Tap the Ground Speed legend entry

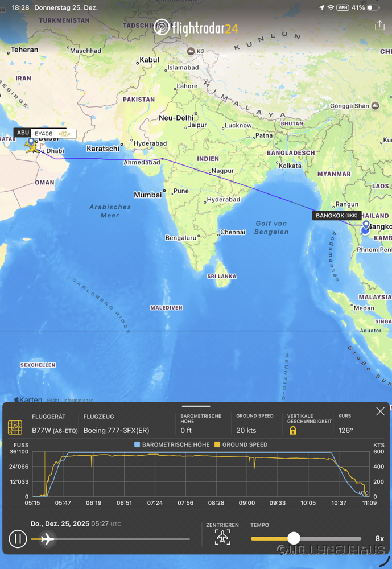click(x=241, y=444)
